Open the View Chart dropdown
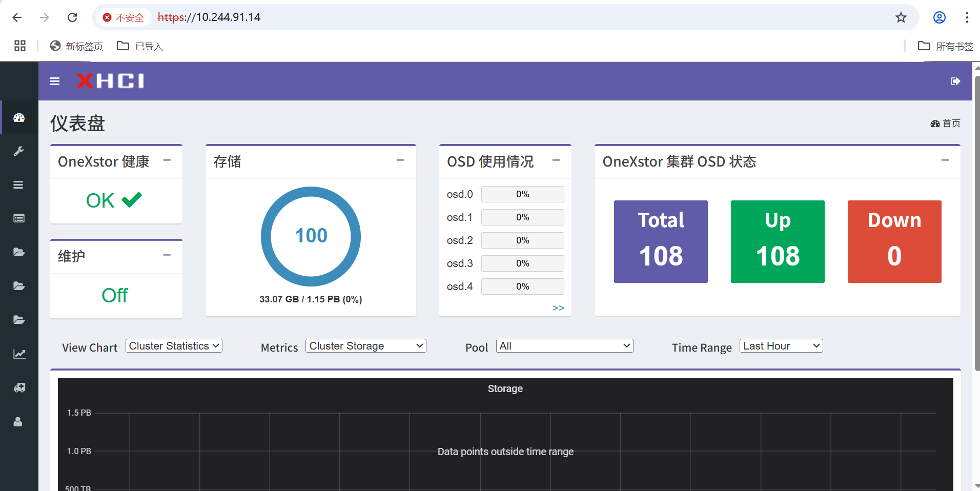Image resolution: width=980 pixels, height=491 pixels. tap(174, 346)
